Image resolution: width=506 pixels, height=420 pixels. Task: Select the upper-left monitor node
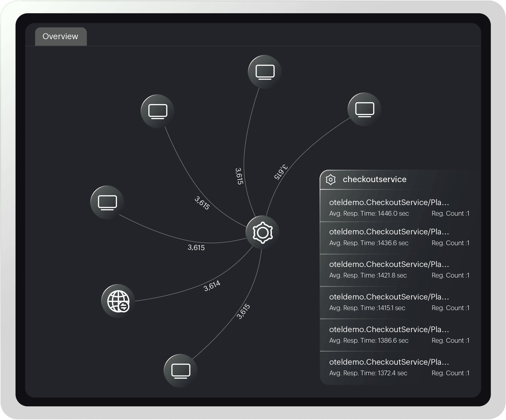click(x=158, y=111)
